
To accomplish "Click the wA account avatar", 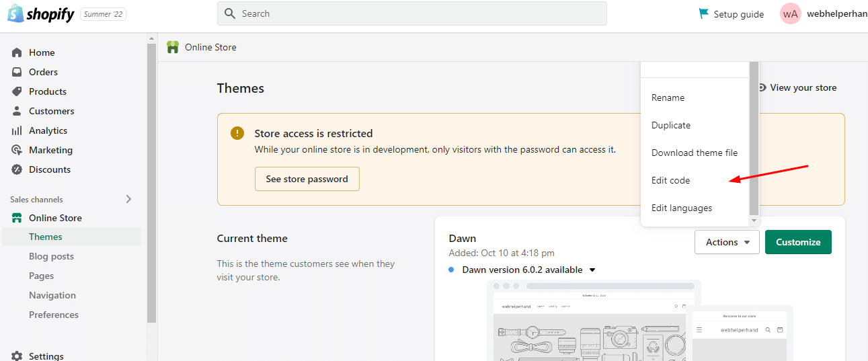I will [791, 13].
